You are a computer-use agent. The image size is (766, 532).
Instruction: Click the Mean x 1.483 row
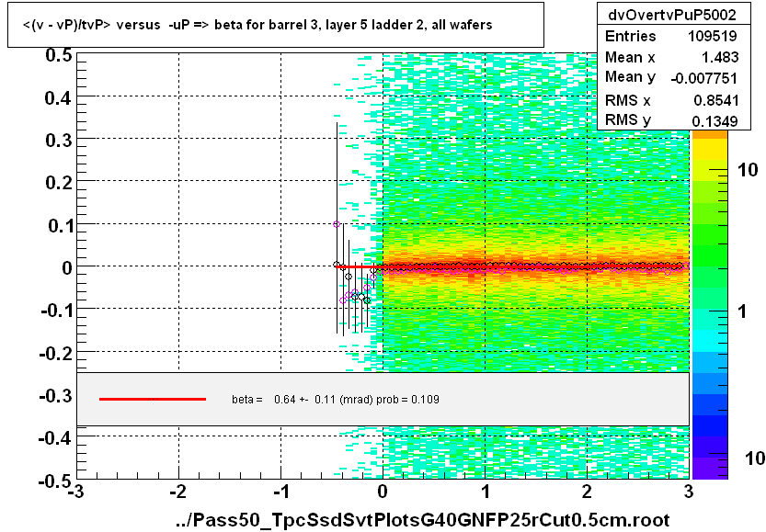point(671,57)
